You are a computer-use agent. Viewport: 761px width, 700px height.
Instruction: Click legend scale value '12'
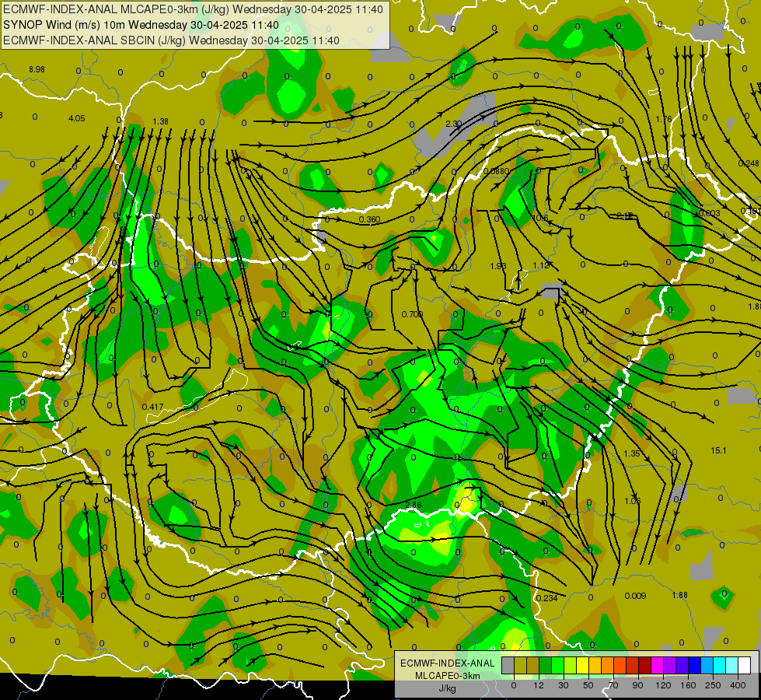point(538,685)
